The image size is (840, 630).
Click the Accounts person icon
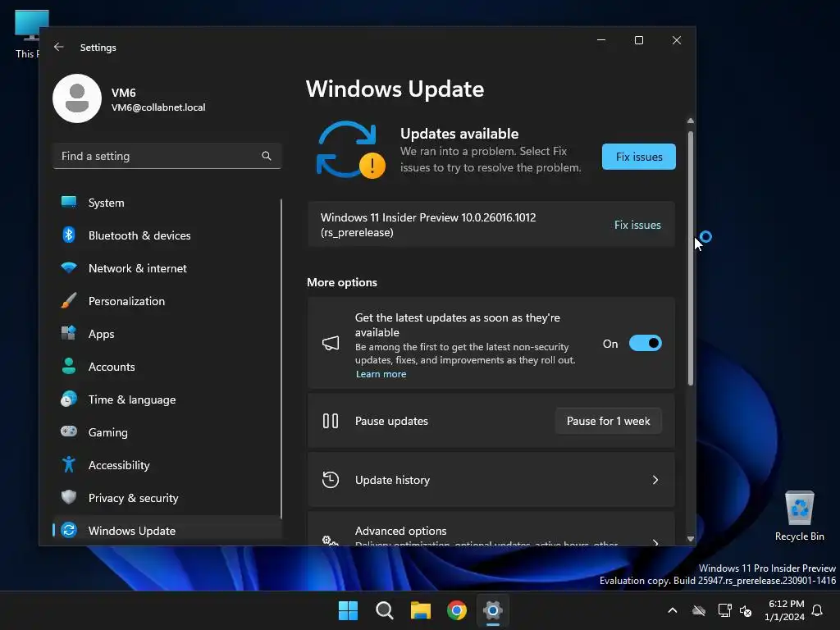(x=69, y=366)
